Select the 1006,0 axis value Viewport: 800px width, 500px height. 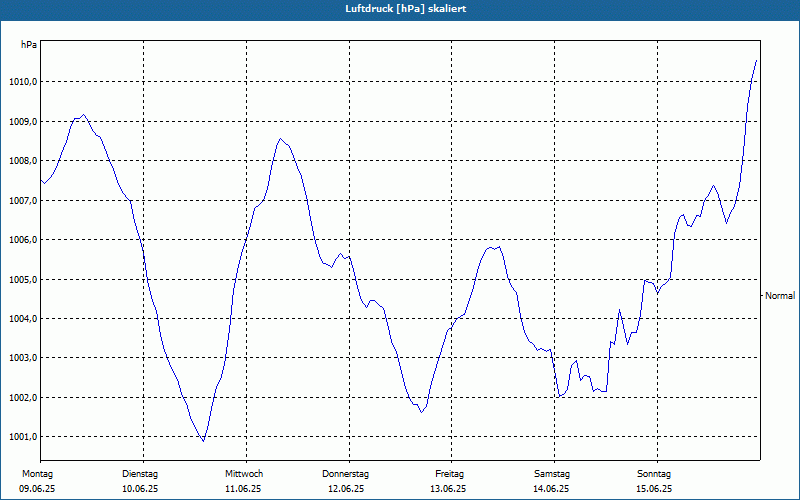click(23, 240)
